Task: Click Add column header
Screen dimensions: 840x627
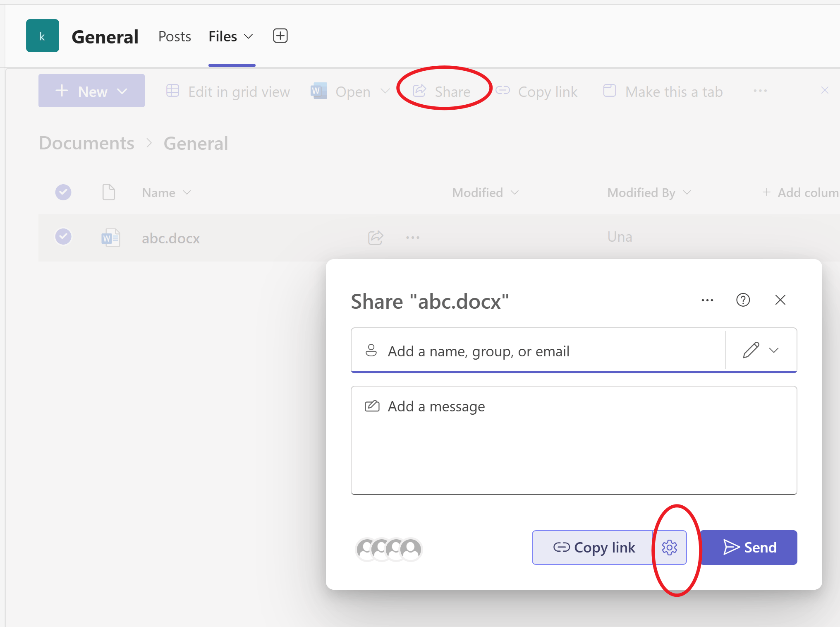Action: [x=800, y=192]
